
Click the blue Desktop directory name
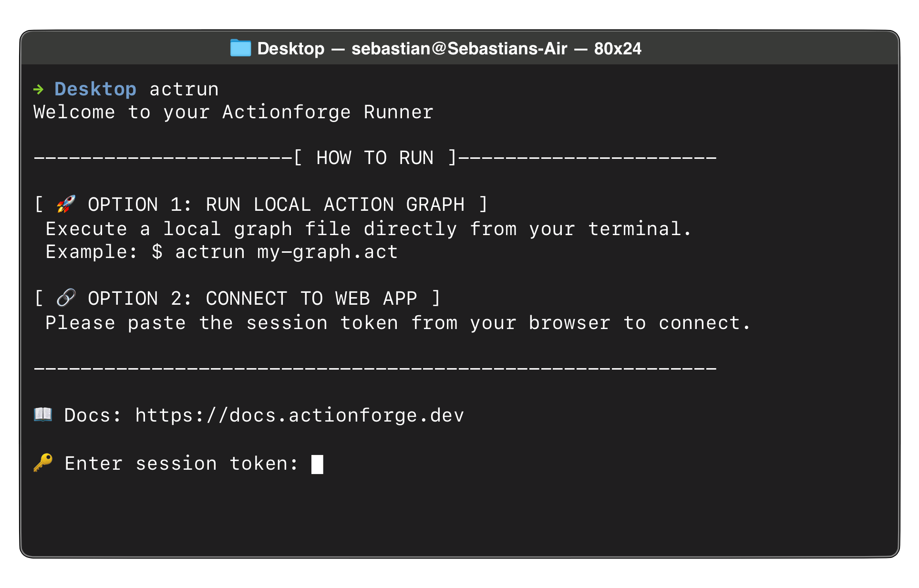(95, 89)
